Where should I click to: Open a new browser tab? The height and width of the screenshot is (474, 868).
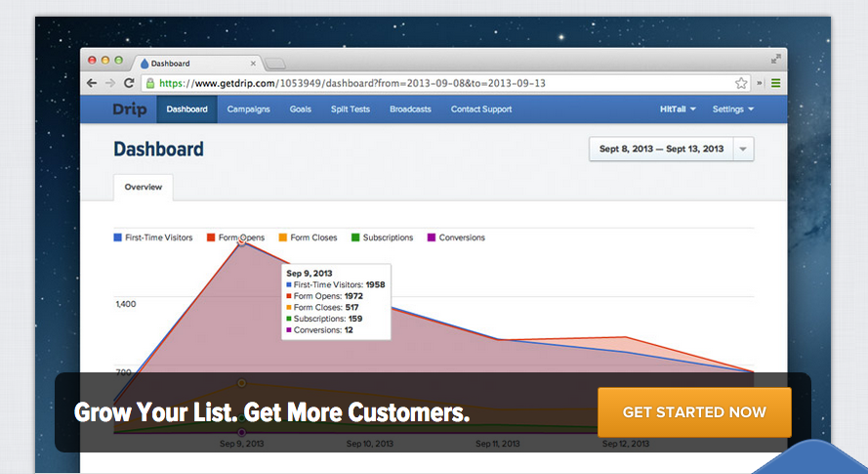pyautogui.click(x=275, y=64)
